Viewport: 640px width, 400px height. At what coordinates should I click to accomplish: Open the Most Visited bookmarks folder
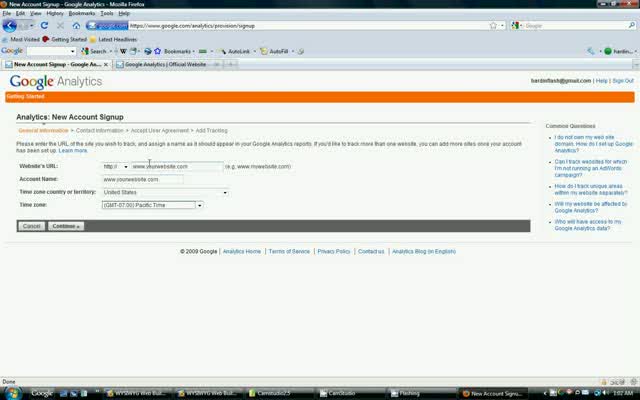pyautogui.click(x=21, y=39)
